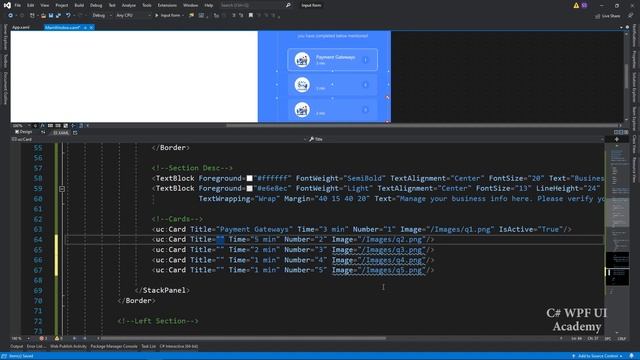The height and width of the screenshot is (360, 640).
Task: Open the Error List panel tab
Action: point(37,347)
